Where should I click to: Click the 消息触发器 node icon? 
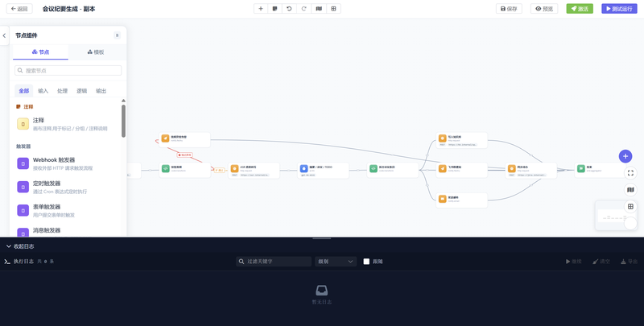tap(23, 233)
